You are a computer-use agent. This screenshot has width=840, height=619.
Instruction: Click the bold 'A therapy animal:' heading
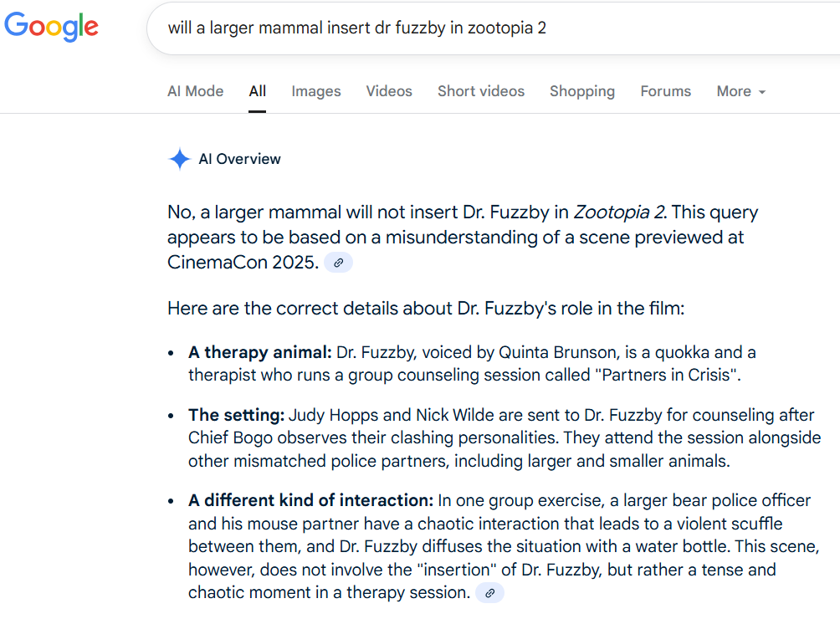260,352
